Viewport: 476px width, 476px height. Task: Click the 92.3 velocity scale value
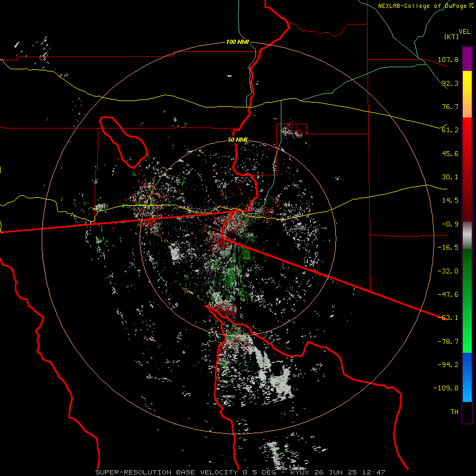pyautogui.click(x=450, y=83)
